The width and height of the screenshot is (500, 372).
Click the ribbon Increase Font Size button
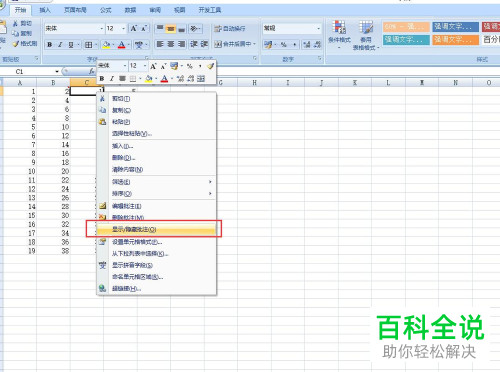(x=134, y=28)
